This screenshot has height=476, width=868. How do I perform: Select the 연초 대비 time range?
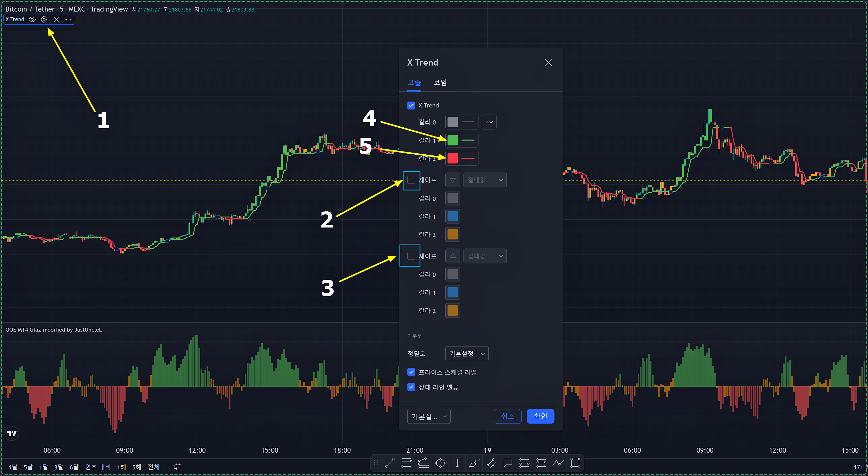pyautogui.click(x=98, y=467)
